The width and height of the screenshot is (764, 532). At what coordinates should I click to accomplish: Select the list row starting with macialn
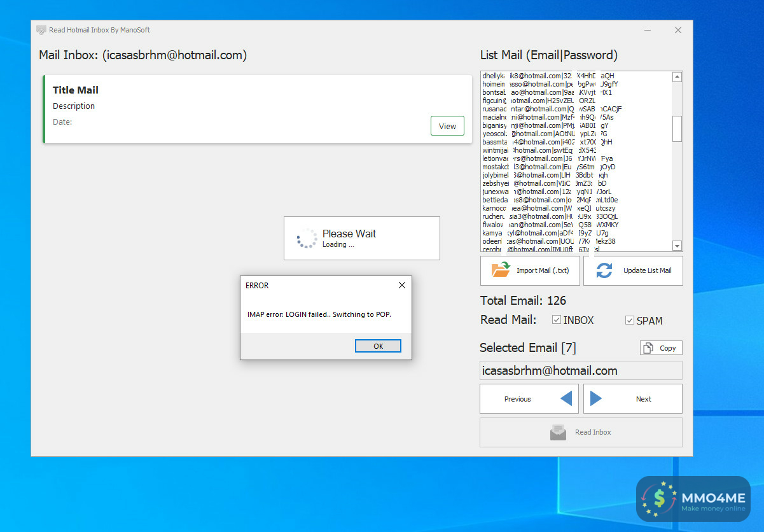pos(576,117)
